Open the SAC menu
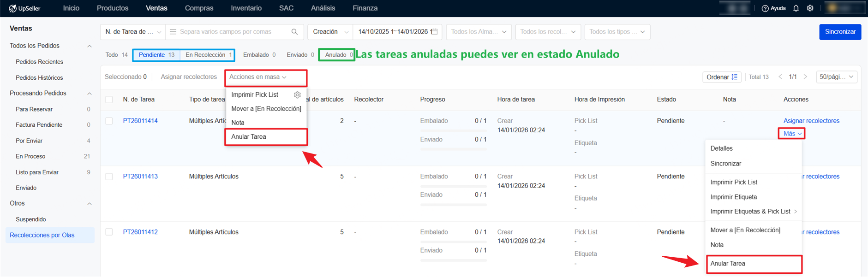Image resolution: width=868 pixels, height=277 pixels. tap(286, 8)
